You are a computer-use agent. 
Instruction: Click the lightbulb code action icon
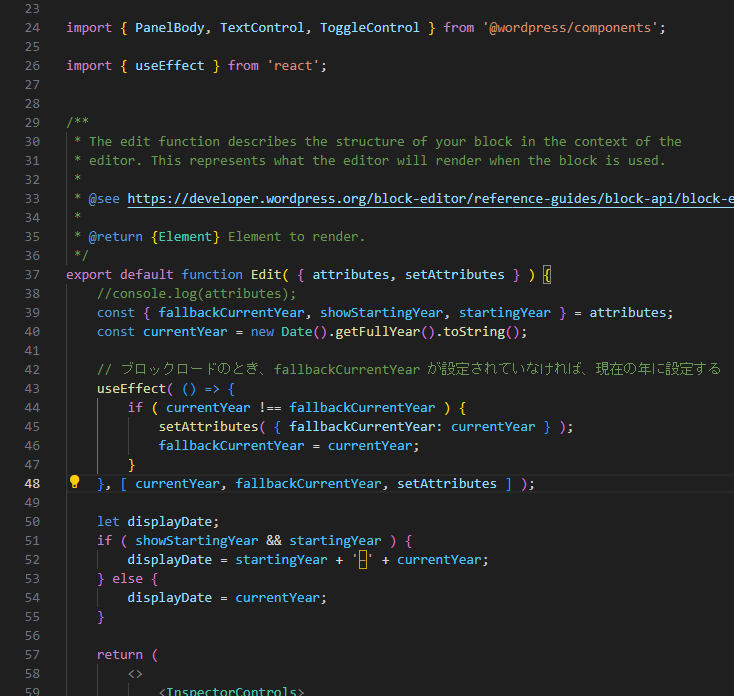(74, 483)
